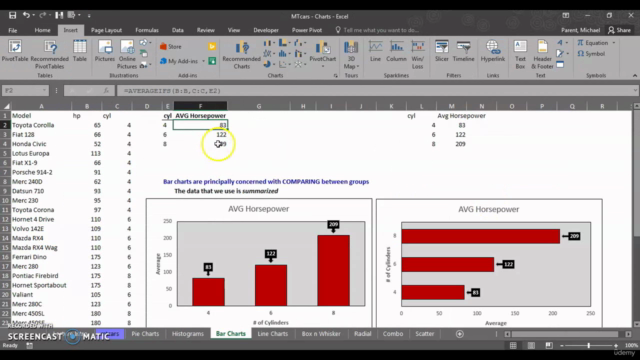Switch to Page Break Preview view
640x360 pixels.
pyautogui.click(x=549, y=346)
